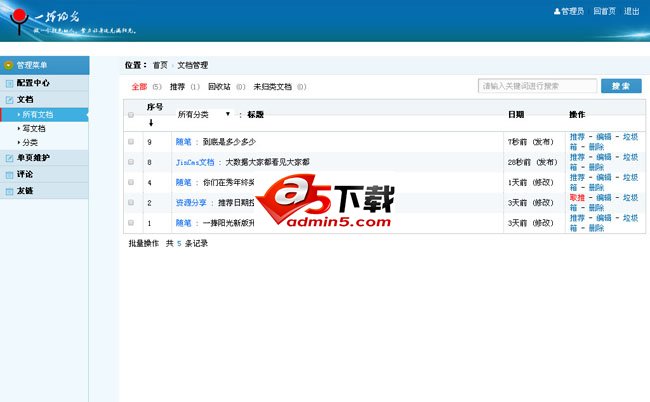Click 删除 in the row 9 actions
The height and width of the screenshot is (402, 650).
tap(597, 147)
